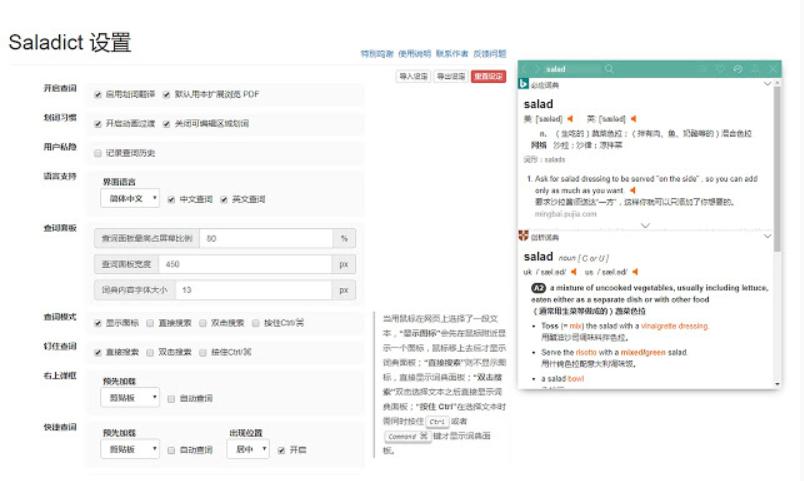Open the 反馈问题 link
Viewport: 804px width, 481px height.
coord(489,54)
